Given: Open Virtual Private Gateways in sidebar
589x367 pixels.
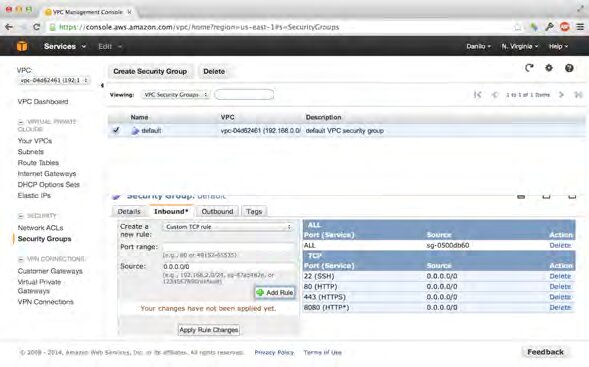Looking at the screenshot, I should pyautogui.click(x=39, y=286).
